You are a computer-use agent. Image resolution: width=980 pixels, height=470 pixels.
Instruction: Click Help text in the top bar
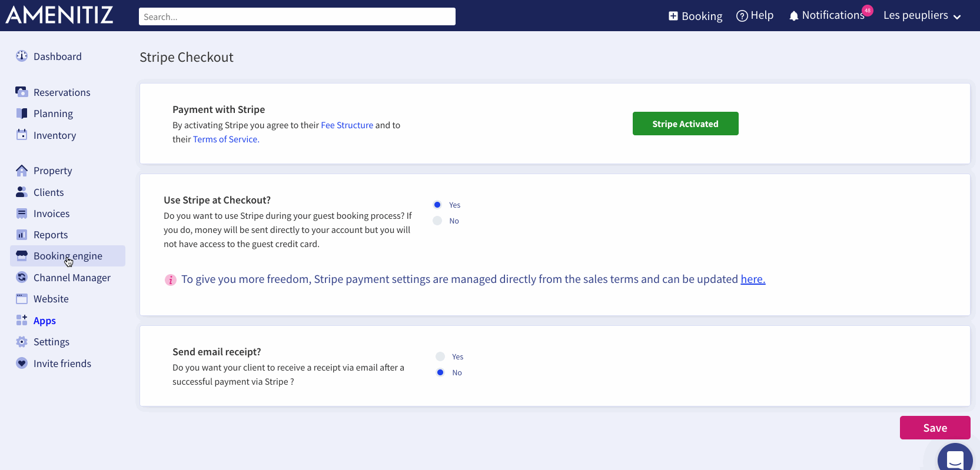[762, 15]
